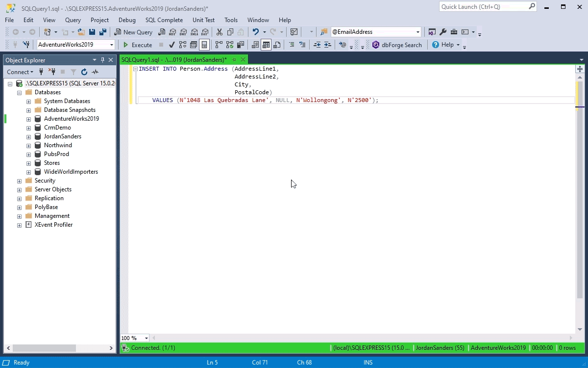Toggle auto-hide pin on Object Explorer
Screen dimensions: 588x368
102,60
